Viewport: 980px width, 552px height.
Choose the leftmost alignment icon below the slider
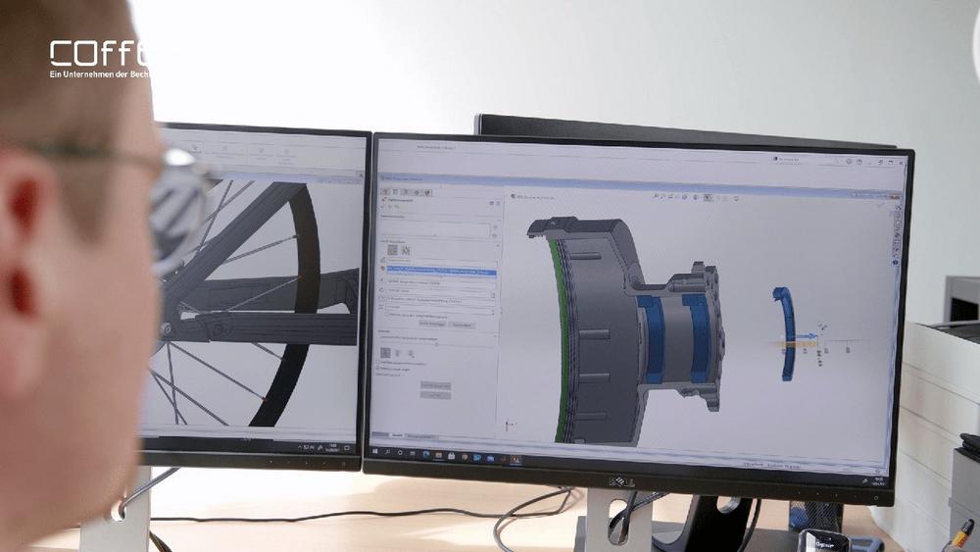point(384,351)
